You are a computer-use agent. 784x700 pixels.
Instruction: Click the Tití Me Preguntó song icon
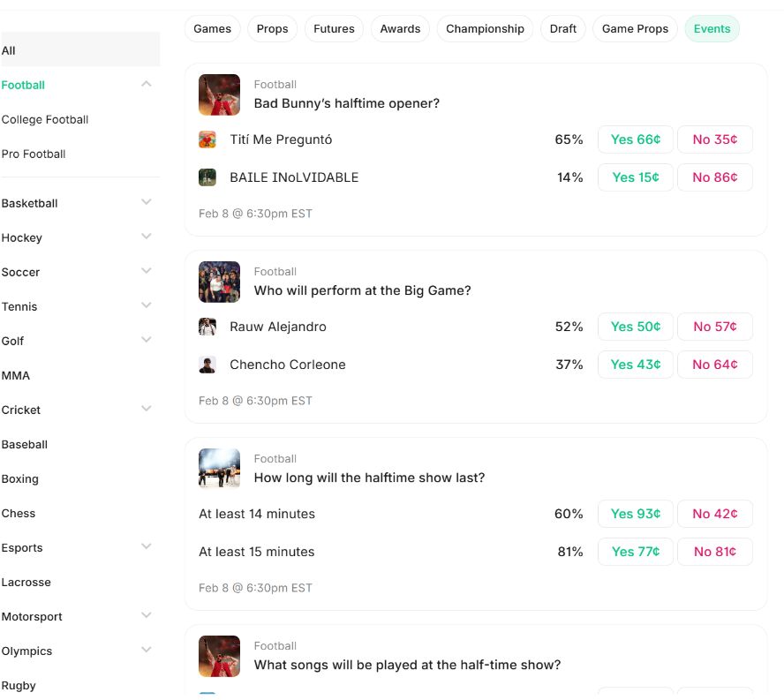[x=207, y=139]
